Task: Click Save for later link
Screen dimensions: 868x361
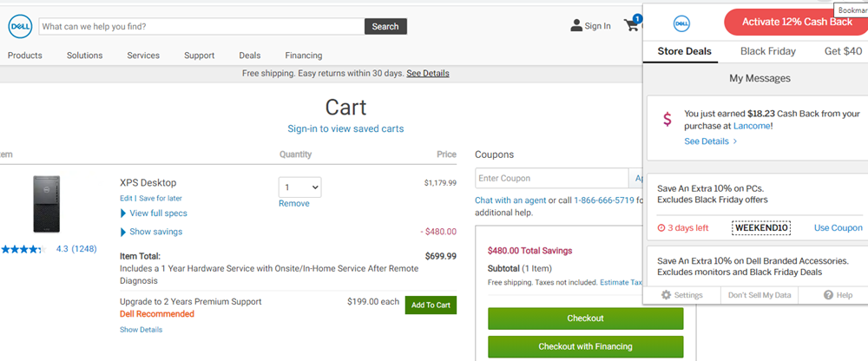Action: 161,198
